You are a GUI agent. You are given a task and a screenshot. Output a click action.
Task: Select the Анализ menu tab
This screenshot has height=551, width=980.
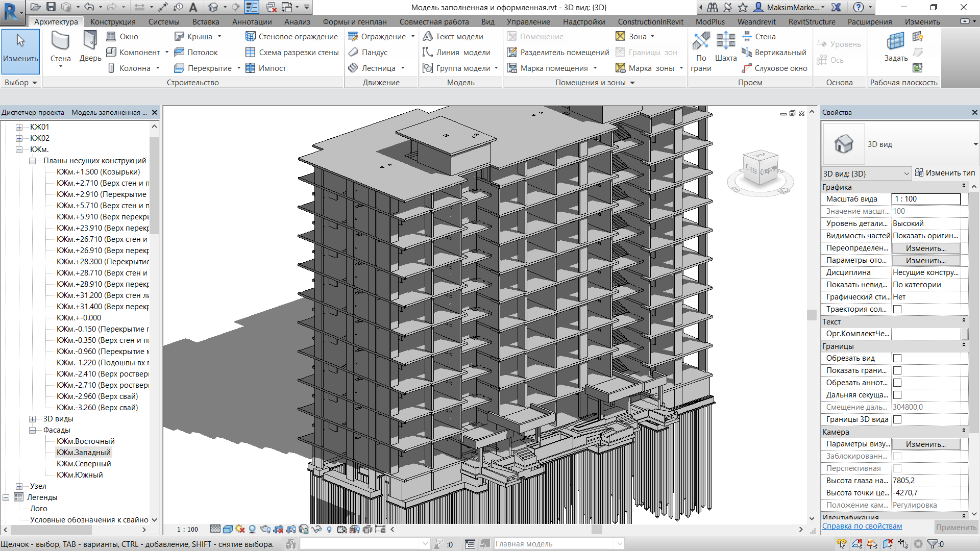tap(297, 21)
